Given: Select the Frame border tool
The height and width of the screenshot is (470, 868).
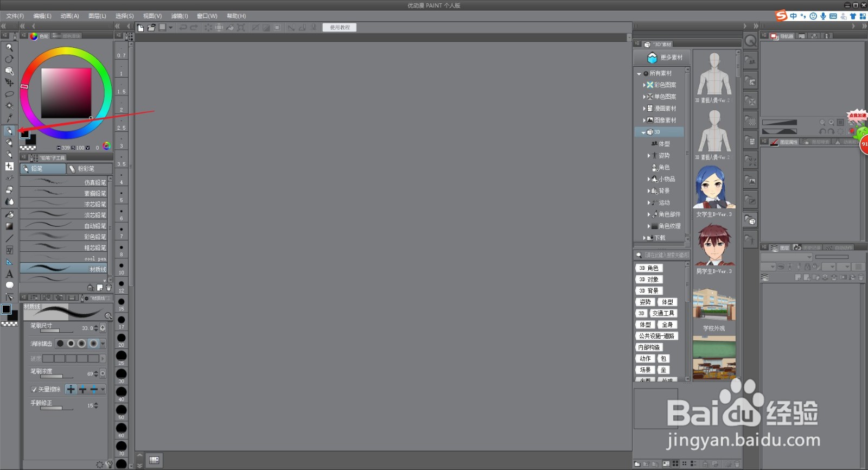Looking at the screenshot, I should pos(9,250).
